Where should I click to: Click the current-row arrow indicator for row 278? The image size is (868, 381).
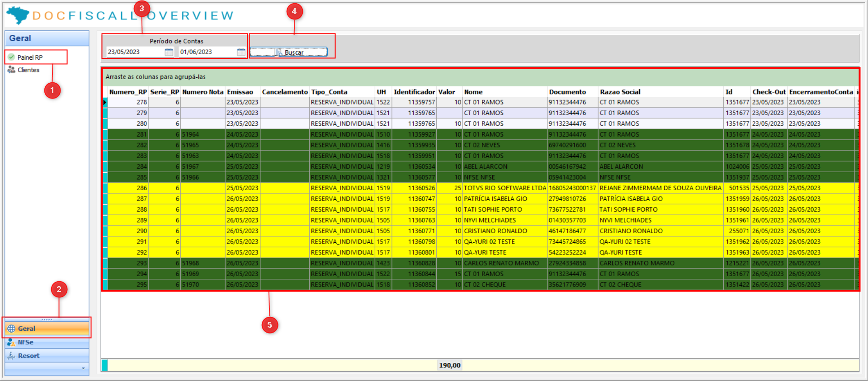tap(105, 102)
